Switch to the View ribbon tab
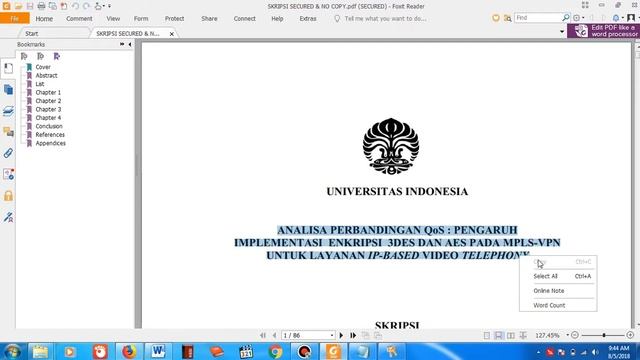 (113, 19)
